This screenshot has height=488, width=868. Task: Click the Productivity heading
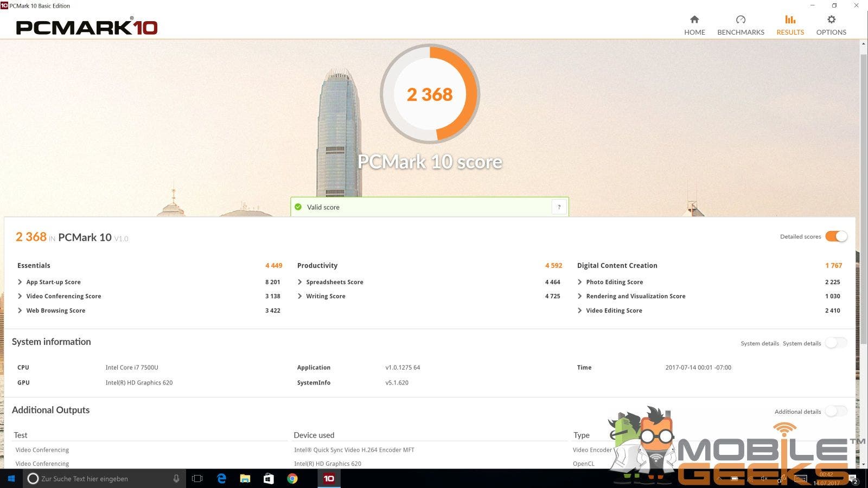point(317,266)
